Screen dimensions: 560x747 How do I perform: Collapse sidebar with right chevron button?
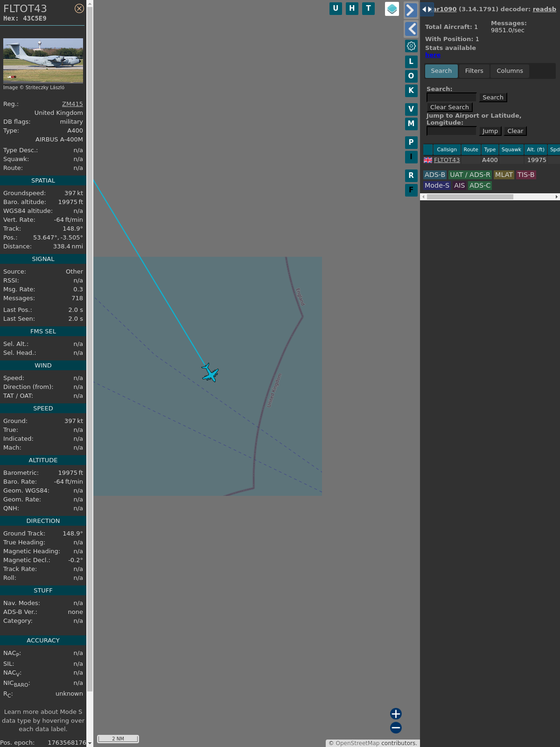pyautogui.click(x=411, y=10)
